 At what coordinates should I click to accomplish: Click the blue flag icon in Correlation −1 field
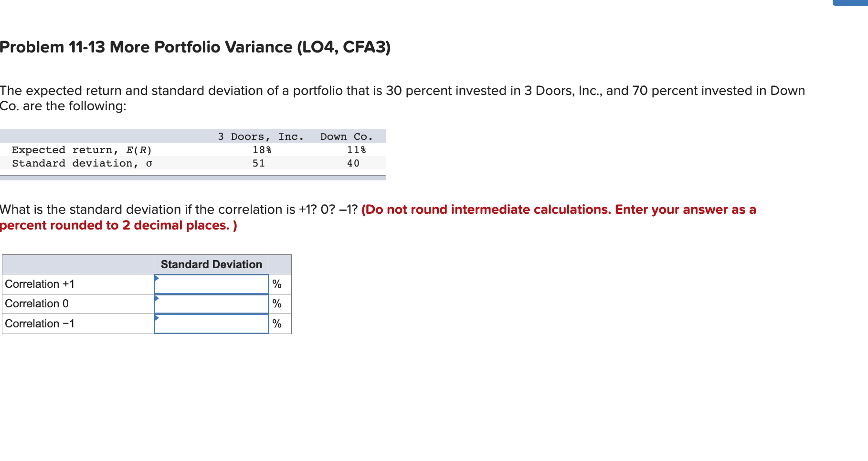(x=157, y=319)
